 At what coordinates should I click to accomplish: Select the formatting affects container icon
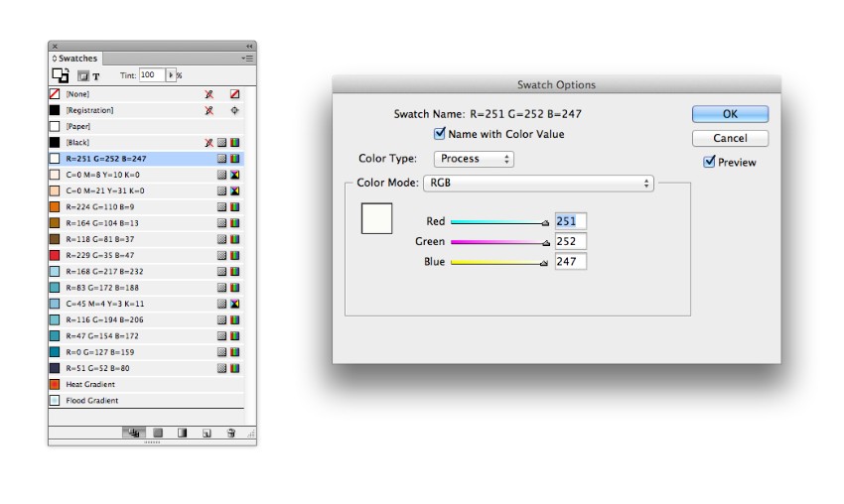coord(82,75)
